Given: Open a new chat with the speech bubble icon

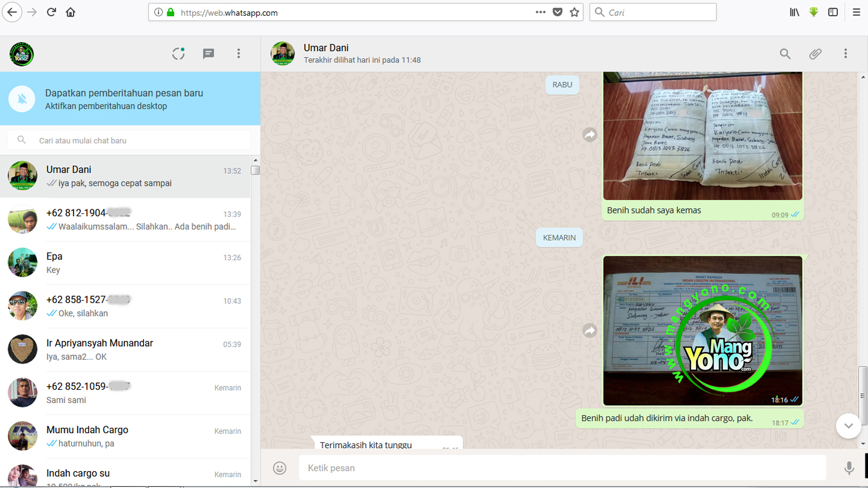Looking at the screenshot, I should (208, 53).
